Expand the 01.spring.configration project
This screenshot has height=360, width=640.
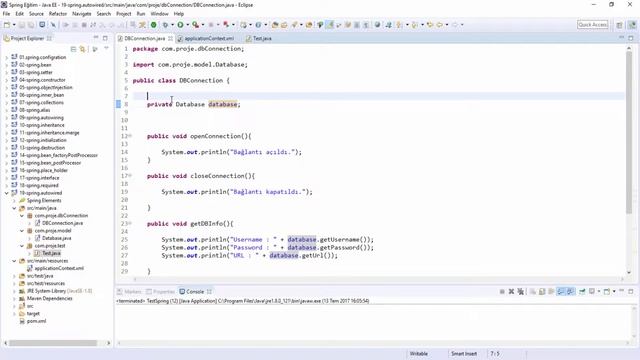tap(7, 58)
